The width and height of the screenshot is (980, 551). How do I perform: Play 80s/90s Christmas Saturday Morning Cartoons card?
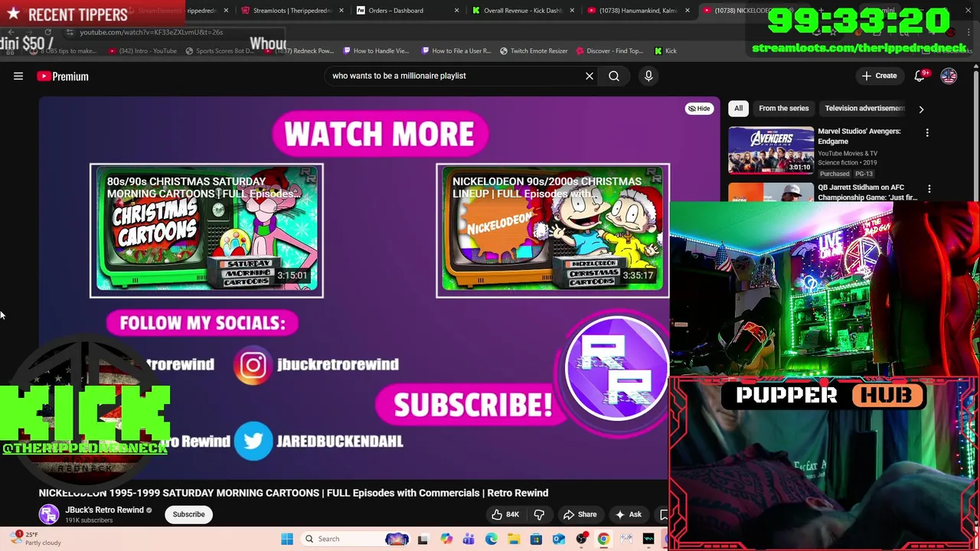(x=207, y=230)
